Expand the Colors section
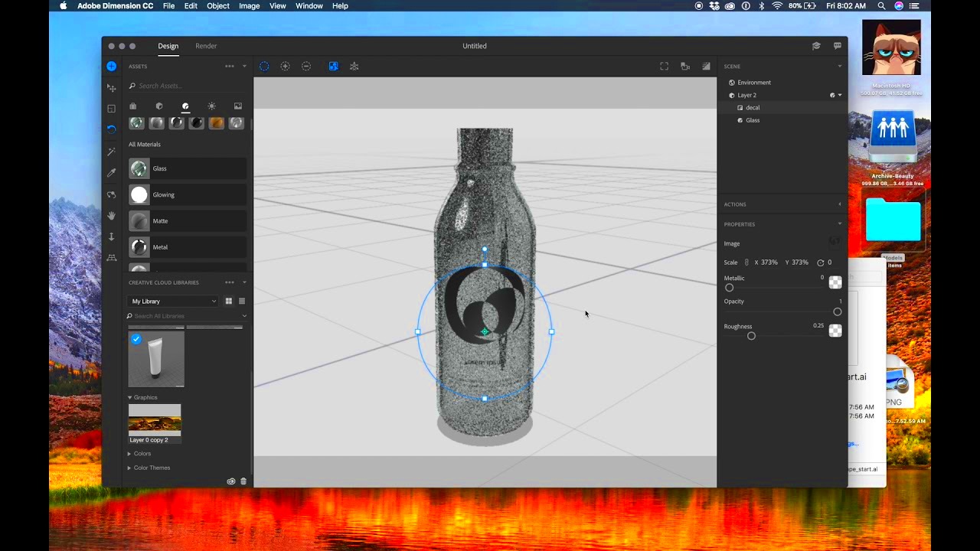 pyautogui.click(x=129, y=454)
